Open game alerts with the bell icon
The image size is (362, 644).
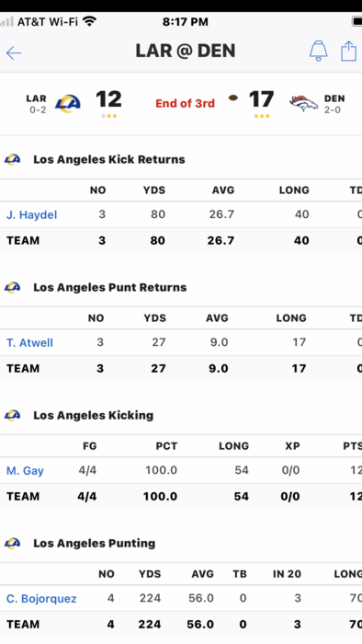tap(318, 52)
